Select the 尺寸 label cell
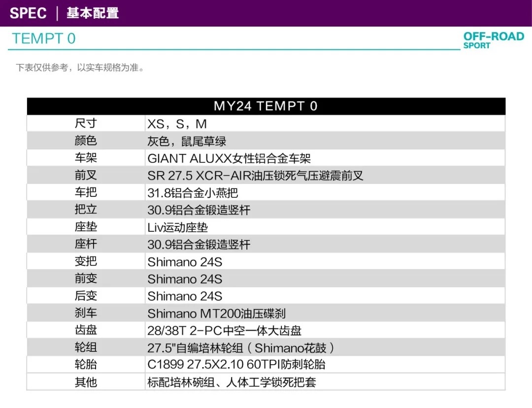 click(86, 124)
